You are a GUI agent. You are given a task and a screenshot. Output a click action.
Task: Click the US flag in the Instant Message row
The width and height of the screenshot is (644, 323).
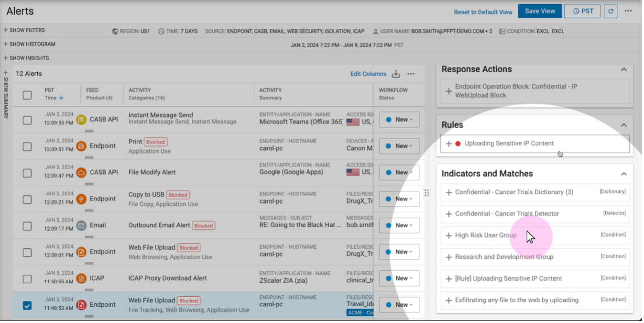pos(353,122)
